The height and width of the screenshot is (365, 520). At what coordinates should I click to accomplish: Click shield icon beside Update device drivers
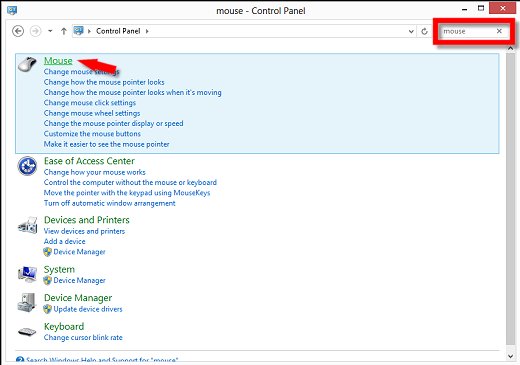(x=47, y=309)
